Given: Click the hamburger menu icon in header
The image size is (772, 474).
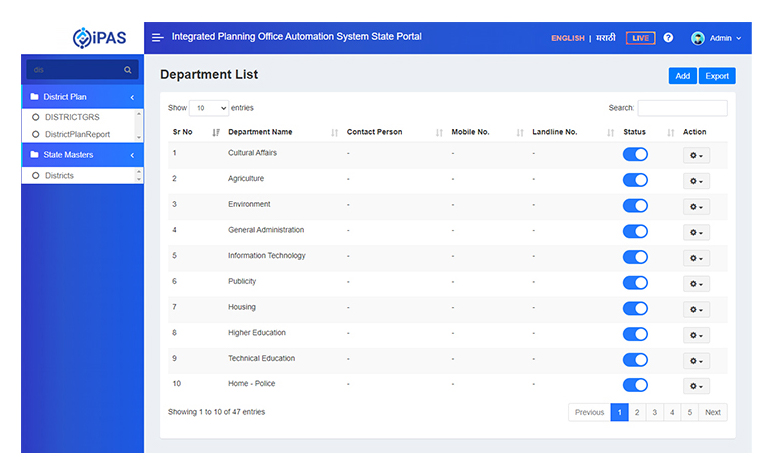Looking at the screenshot, I should point(158,38).
